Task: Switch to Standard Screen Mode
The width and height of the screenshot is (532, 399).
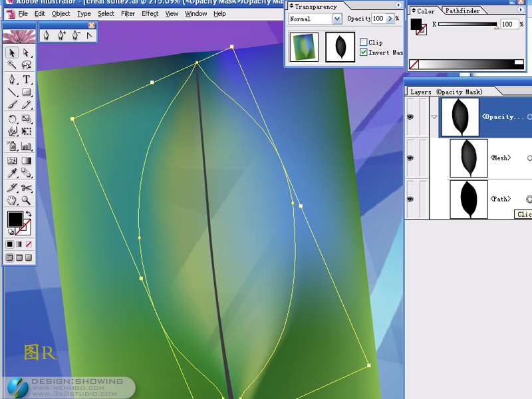Action: pos(10,257)
